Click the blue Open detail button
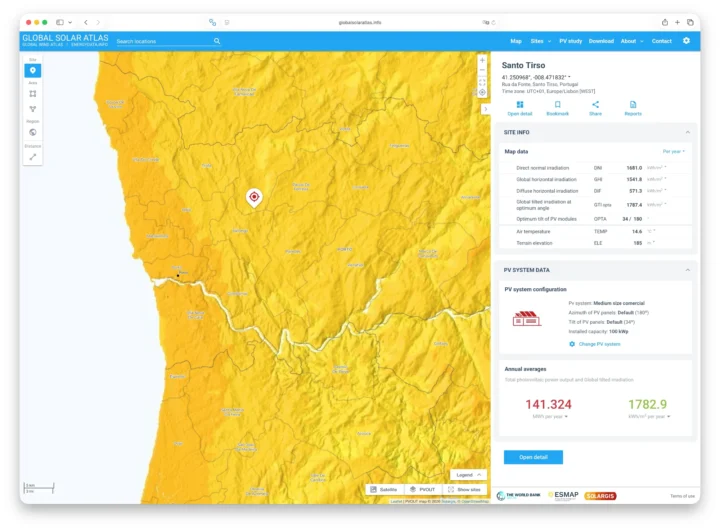720x530 pixels. pyautogui.click(x=533, y=457)
